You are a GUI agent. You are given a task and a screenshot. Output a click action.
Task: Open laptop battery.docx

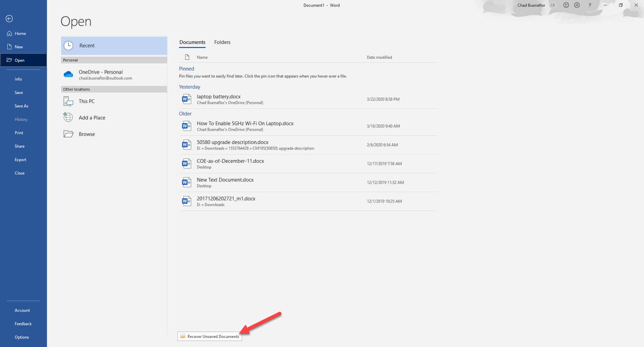(308, 99)
